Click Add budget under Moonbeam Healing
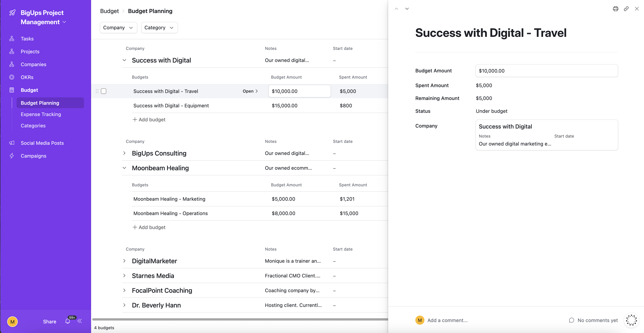Viewport: 644px width, 333px height. pyautogui.click(x=149, y=227)
